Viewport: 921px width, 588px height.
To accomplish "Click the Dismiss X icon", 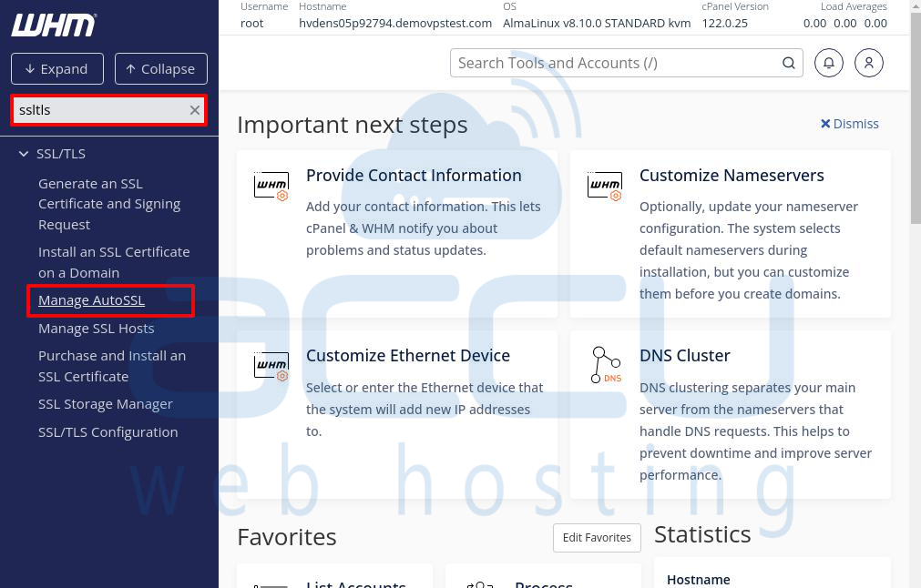I will (825, 123).
